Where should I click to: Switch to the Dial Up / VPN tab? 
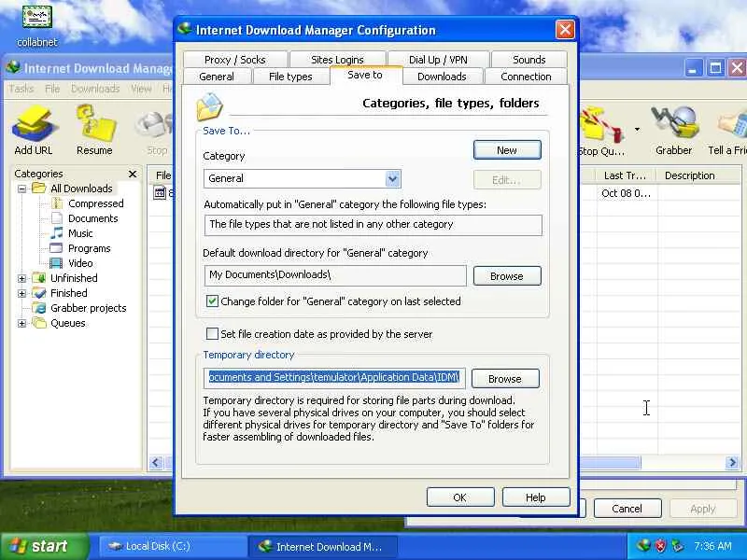[438, 60]
